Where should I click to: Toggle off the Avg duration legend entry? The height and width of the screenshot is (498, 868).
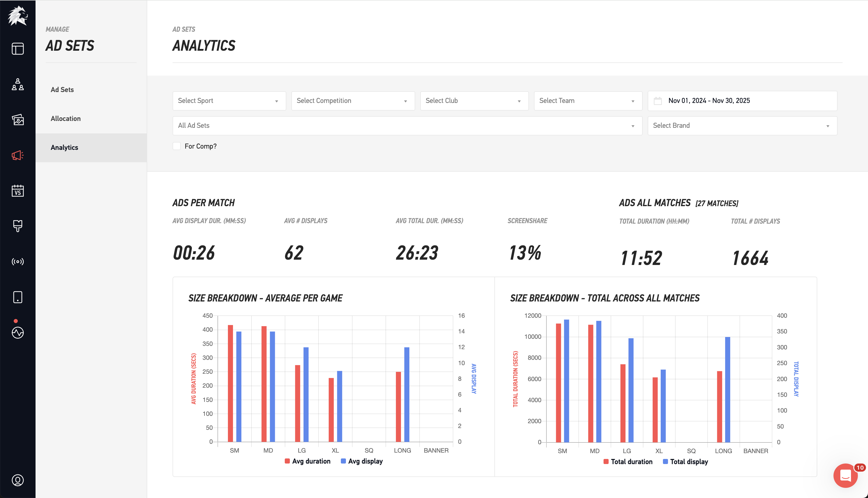[307, 461]
